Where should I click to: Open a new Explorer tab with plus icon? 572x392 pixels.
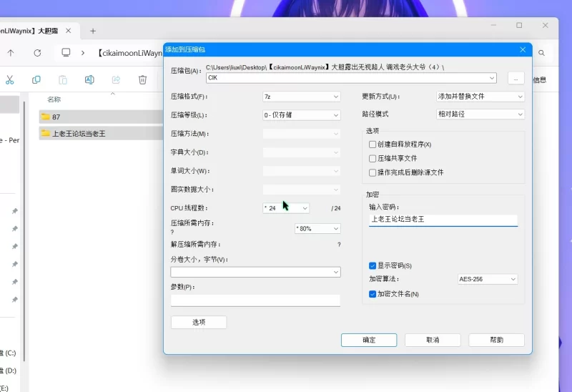coord(93,31)
